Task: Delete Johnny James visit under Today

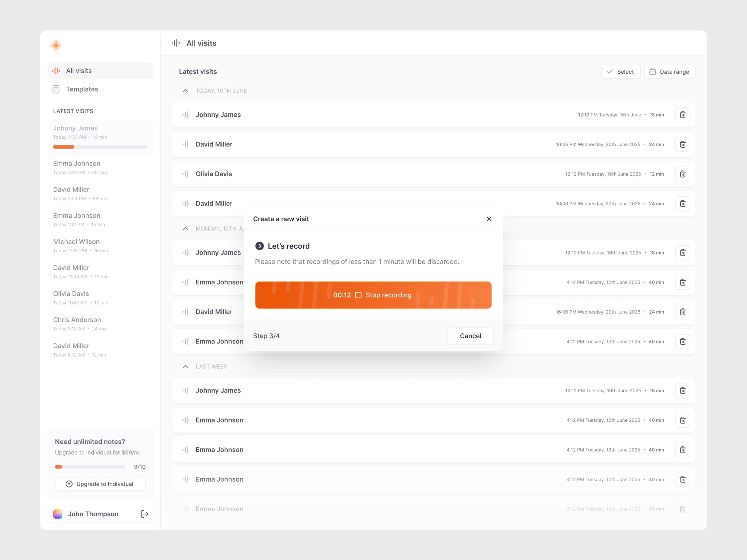Action: pyautogui.click(x=682, y=115)
